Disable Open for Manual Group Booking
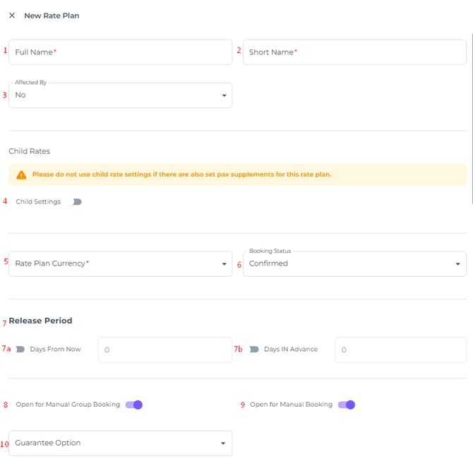Screen dimensions: 473x476 coord(134,405)
